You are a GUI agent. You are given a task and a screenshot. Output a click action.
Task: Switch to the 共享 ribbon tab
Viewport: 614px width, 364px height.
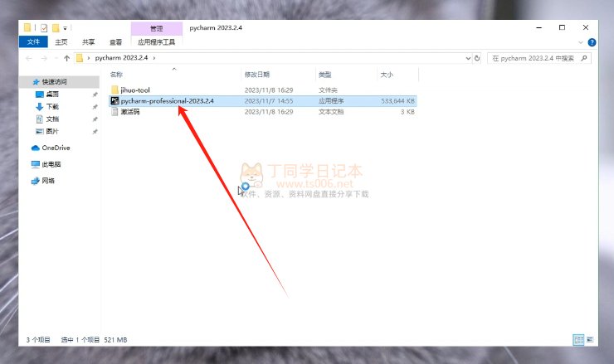click(88, 42)
